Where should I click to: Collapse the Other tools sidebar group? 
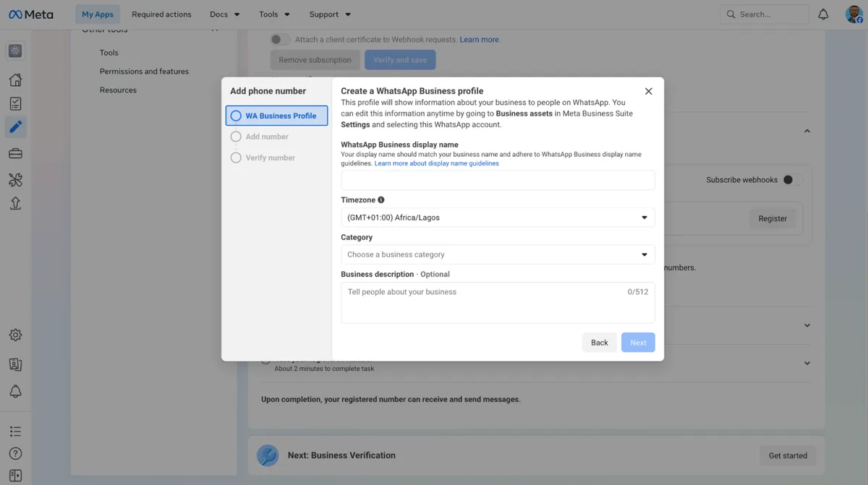[x=215, y=30]
